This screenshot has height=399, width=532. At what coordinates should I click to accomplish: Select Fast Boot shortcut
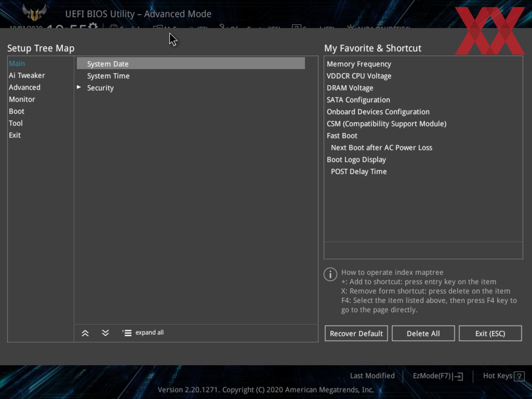342,136
